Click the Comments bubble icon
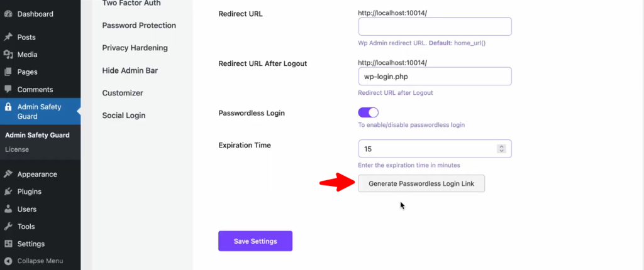 8,90
